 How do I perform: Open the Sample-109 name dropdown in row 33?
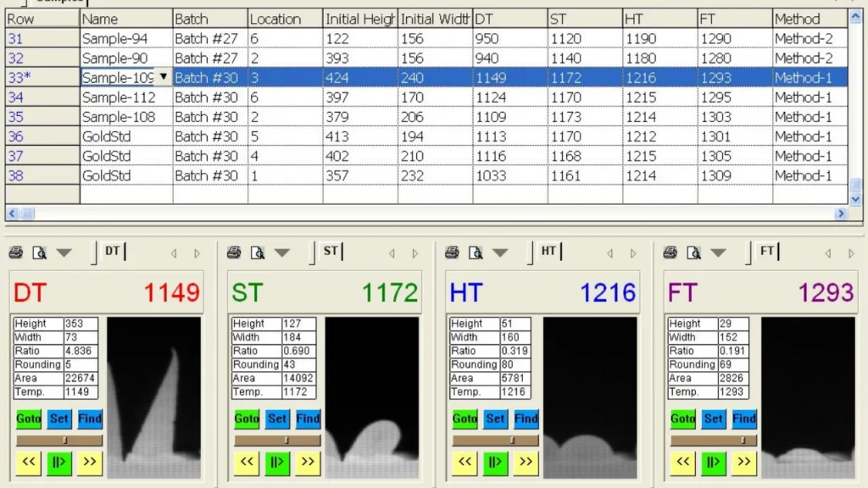coord(164,77)
